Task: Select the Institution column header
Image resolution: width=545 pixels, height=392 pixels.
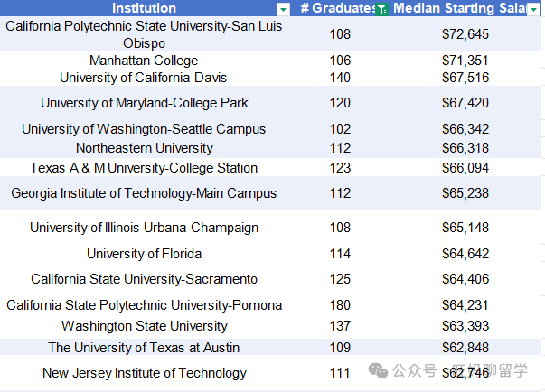Action: click(145, 8)
